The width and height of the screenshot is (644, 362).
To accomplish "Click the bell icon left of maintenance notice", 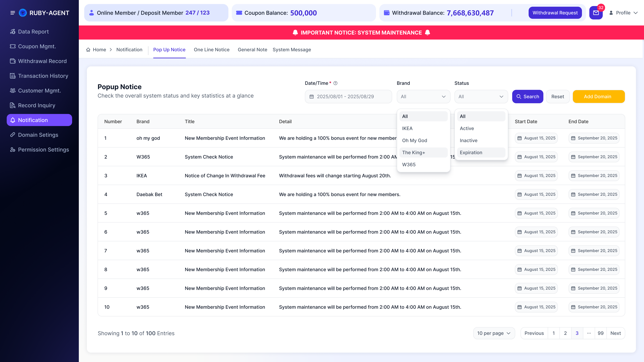I will [x=295, y=33].
